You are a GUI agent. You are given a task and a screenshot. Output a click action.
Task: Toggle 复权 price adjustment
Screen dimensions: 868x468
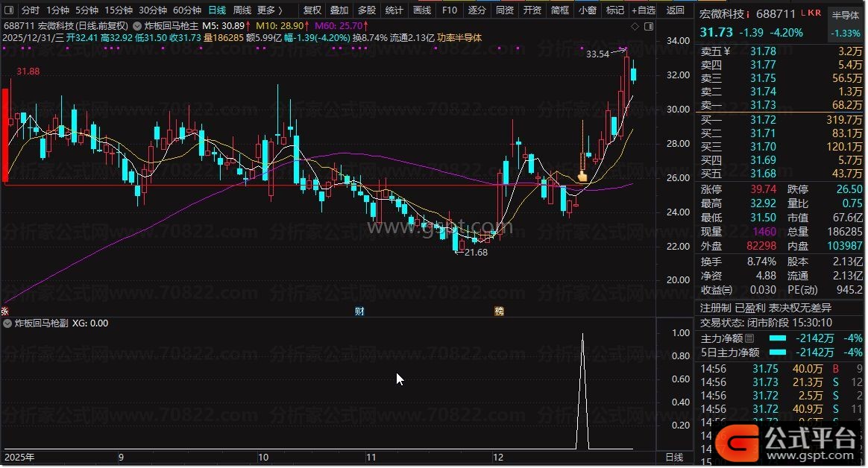[x=313, y=10]
